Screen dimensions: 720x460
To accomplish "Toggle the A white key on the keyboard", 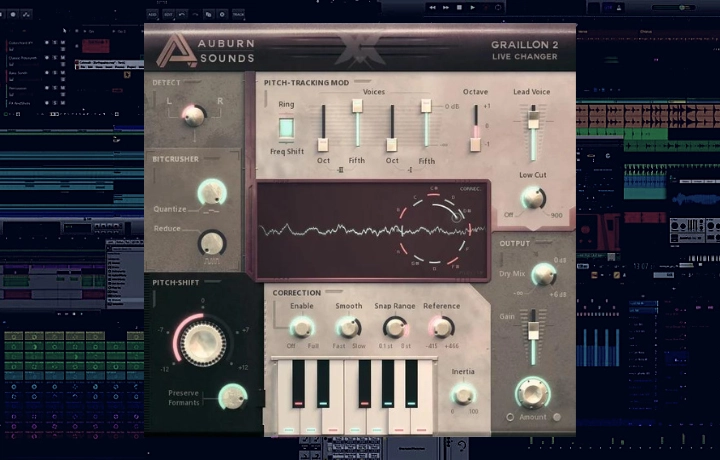I will click(399, 420).
